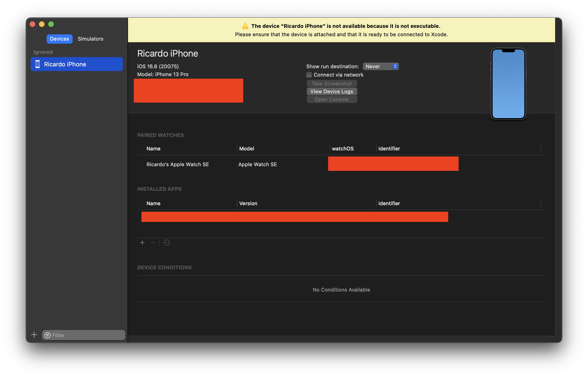The image size is (588, 377).
Task: Click the watchOS column header
Action: pos(342,149)
